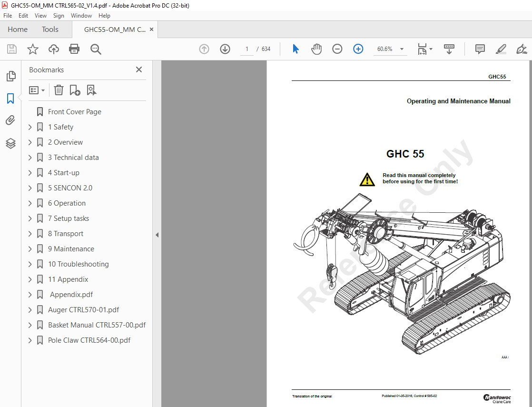
Task: Open the Attachments paperclip panel
Action: coord(10,120)
